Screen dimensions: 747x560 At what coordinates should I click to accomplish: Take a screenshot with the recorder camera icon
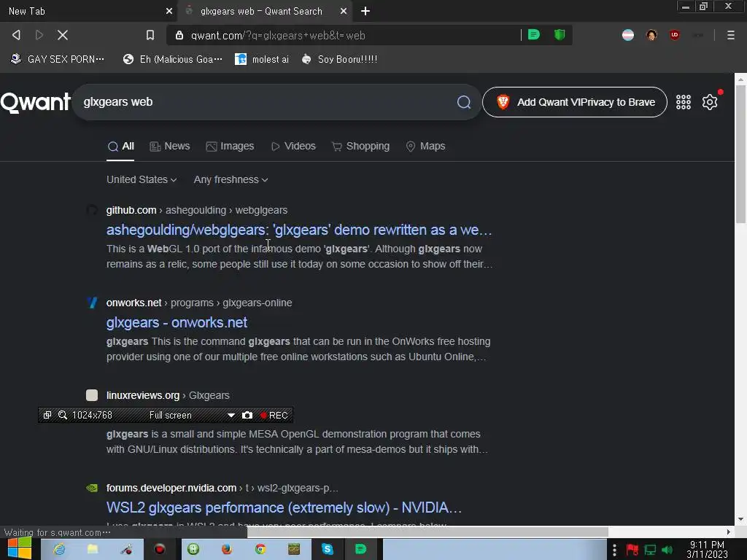click(x=247, y=415)
